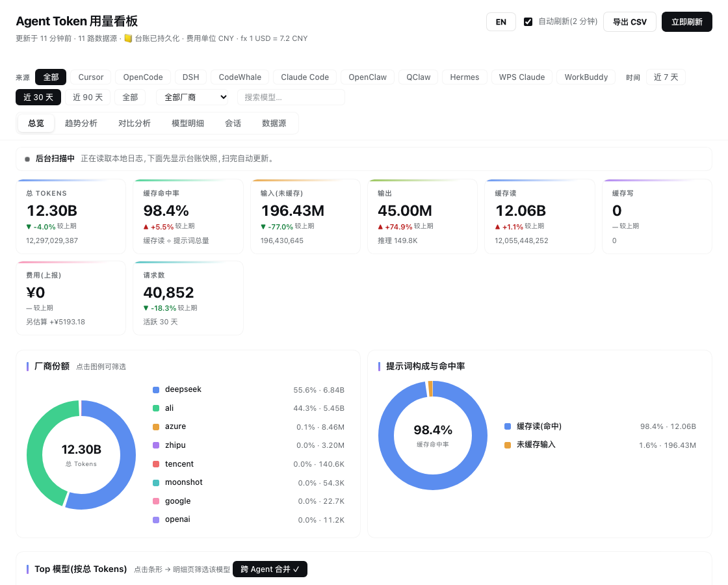The height and width of the screenshot is (585, 728).
Task: Switch to the 模型明细 tab
Action: [188, 123]
